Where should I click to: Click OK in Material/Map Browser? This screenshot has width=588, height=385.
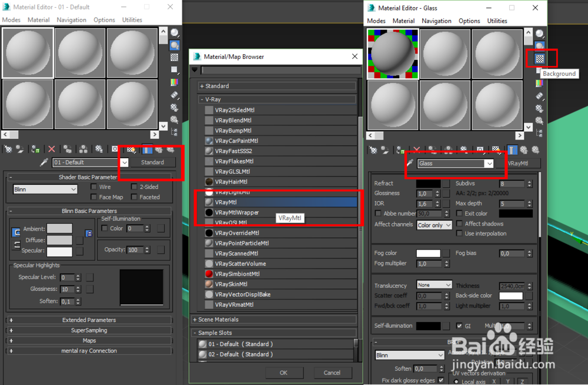(283, 373)
